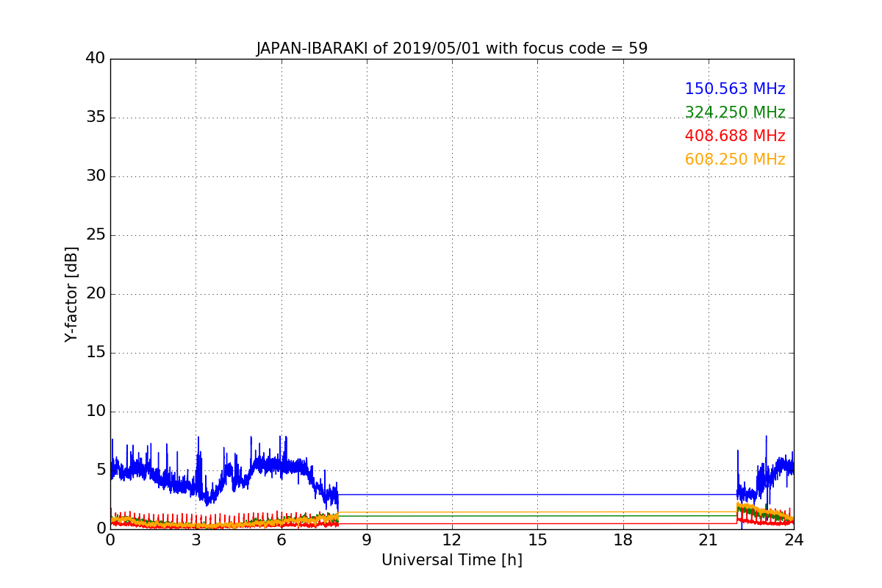Click the y-axis tick label 30
The height and width of the screenshot is (588, 882).
(96, 176)
